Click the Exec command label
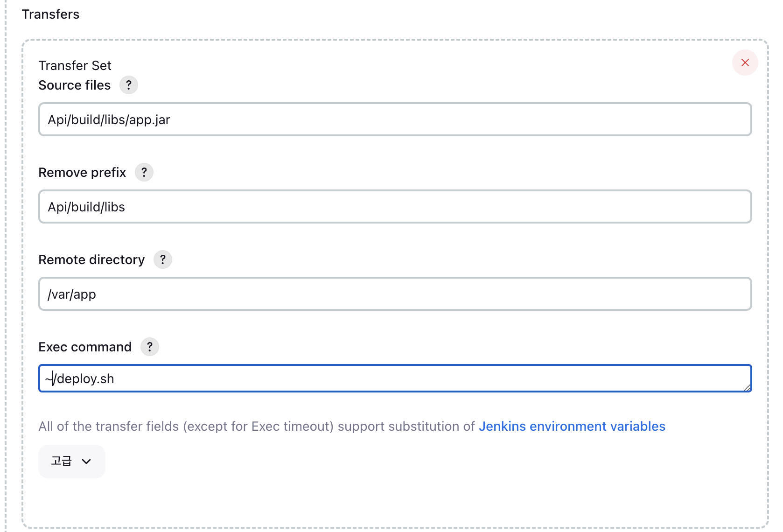The image size is (783, 532). pyautogui.click(x=85, y=347)
